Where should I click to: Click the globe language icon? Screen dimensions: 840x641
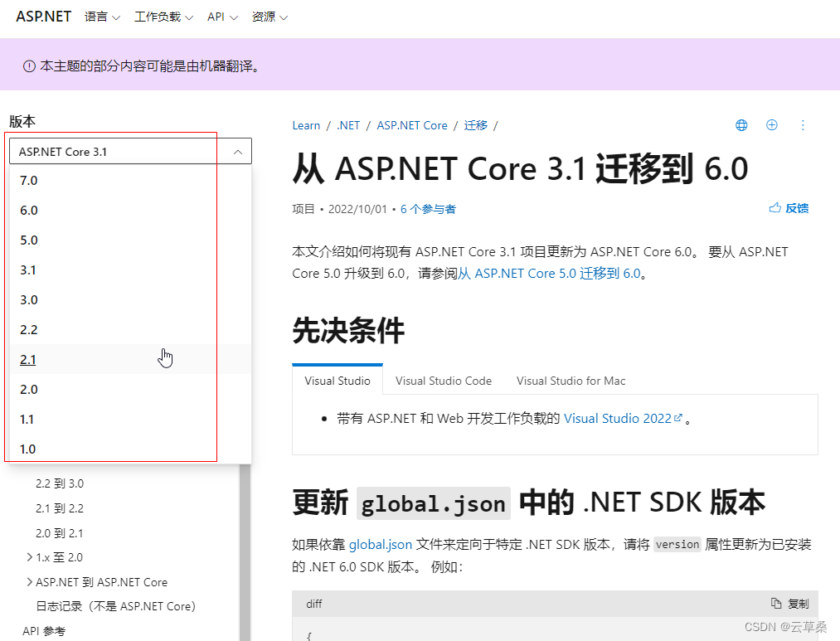pyautogui.click(x=741, y=125)
